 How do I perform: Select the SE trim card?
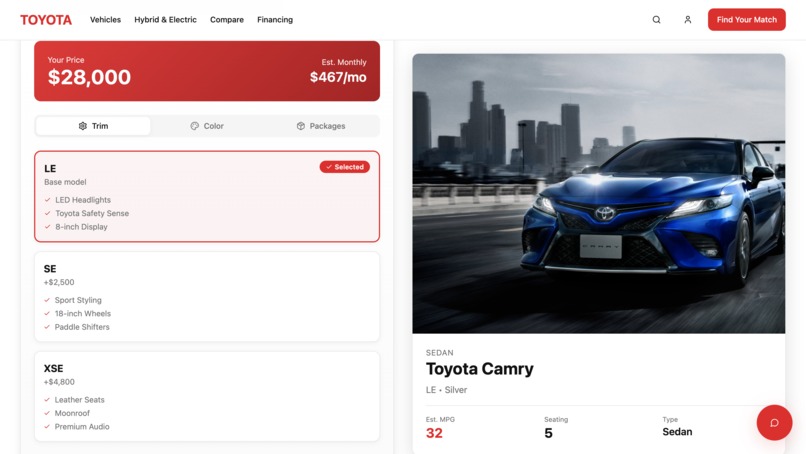pos(207,297)
